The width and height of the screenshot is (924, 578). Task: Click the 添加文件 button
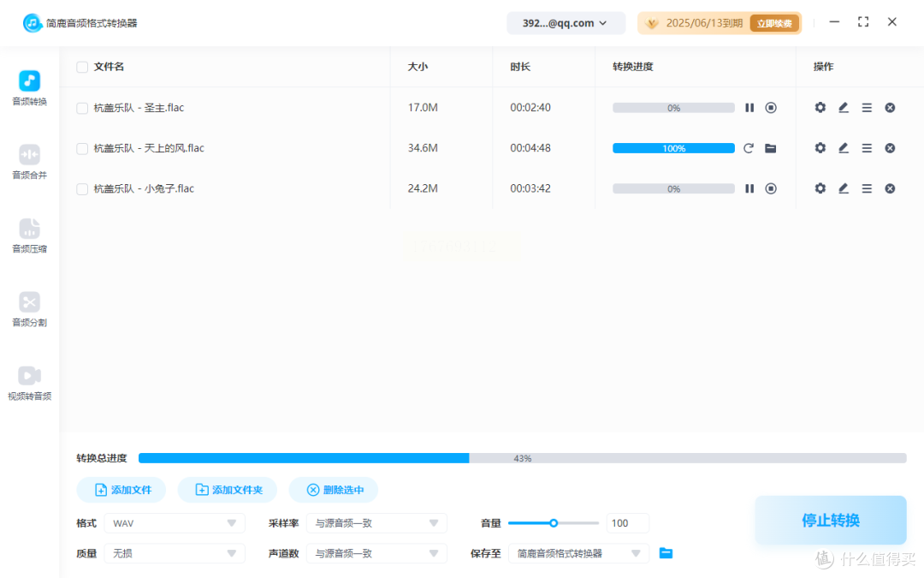click(121, 490)
